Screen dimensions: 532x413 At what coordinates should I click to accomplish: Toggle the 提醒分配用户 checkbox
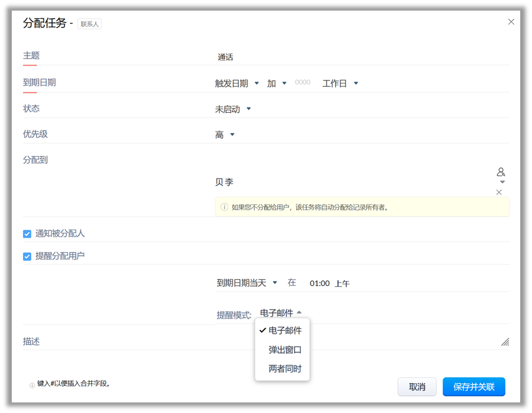[27, 257]
